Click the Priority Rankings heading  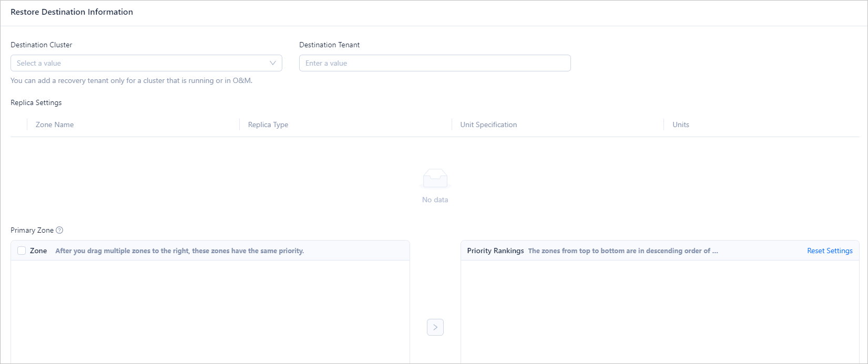(495, 251)
